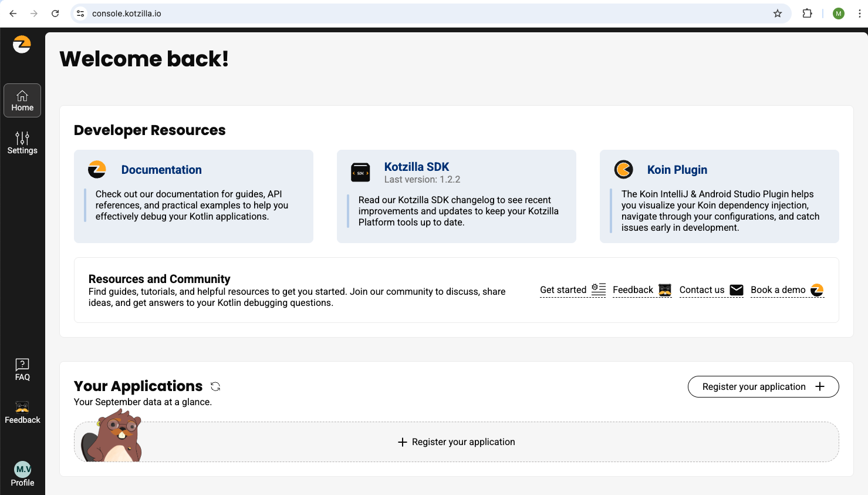Viewport: 868px width, 495px height.
Task: Click the Contact us link
Action: [x=711, y=290]
